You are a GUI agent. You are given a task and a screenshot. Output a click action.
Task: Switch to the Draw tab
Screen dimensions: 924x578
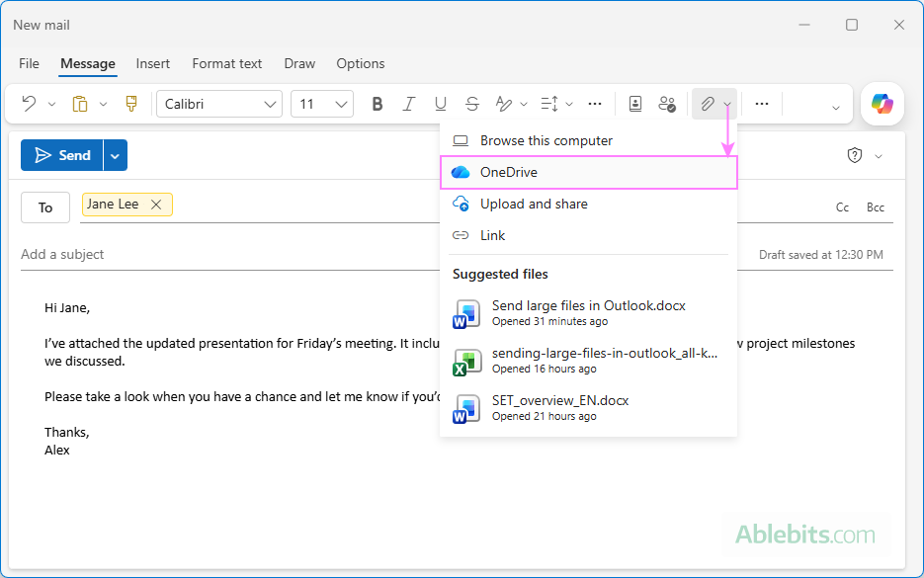pyautogui.click(x=299, y=63)
